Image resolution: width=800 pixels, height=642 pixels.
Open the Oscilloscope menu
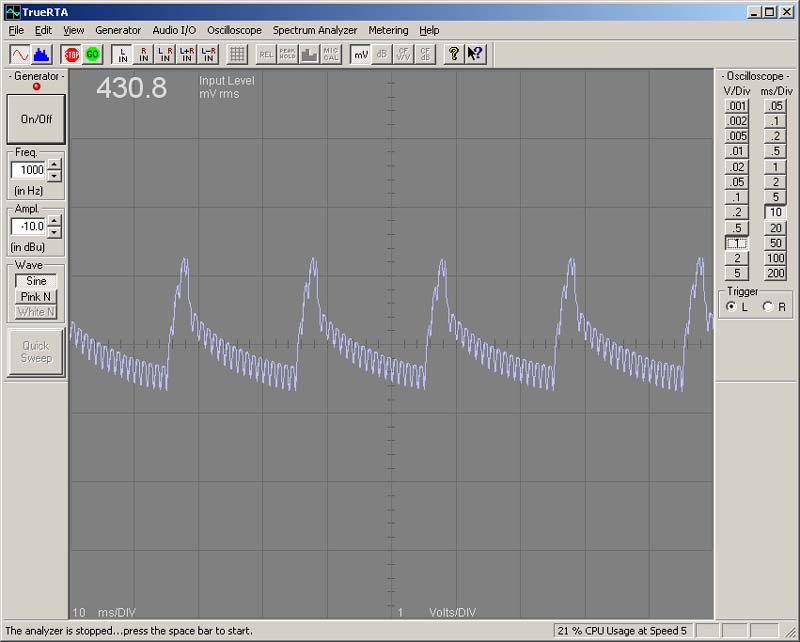(x=234, y=30)
